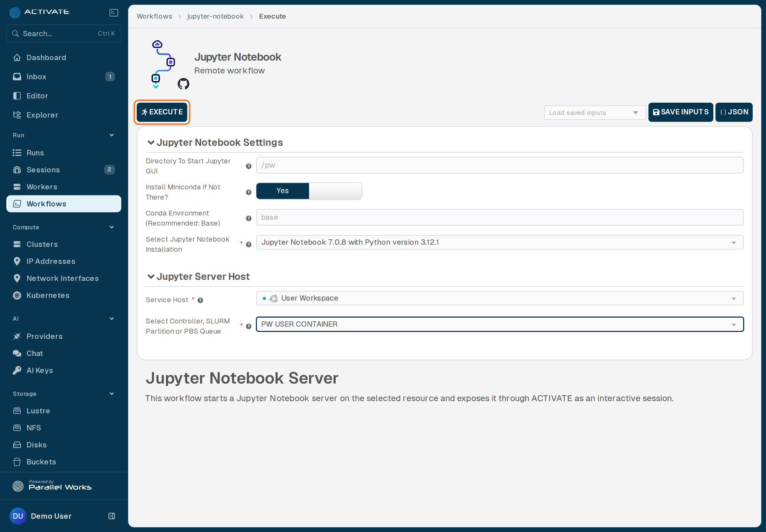Open Select Jupyter Notebook Installation dropdown
Viewport: 766px width, 532px height.
tap(500, 242)
